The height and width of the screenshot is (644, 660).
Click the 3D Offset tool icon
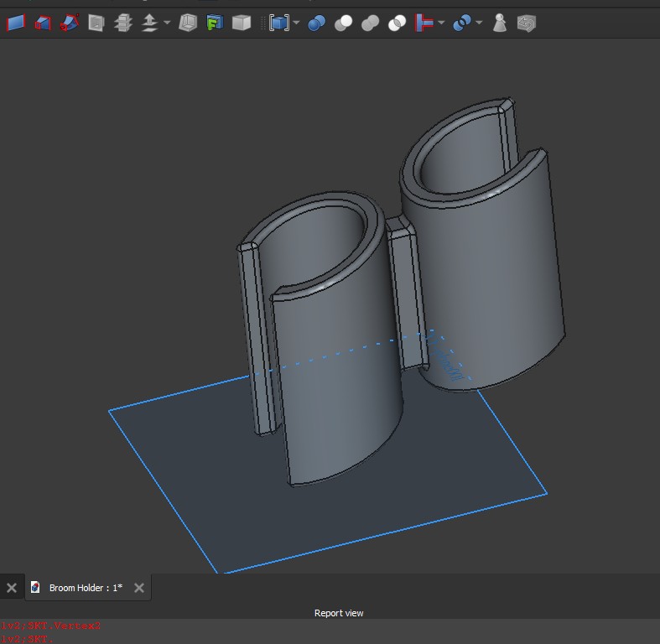150,23
